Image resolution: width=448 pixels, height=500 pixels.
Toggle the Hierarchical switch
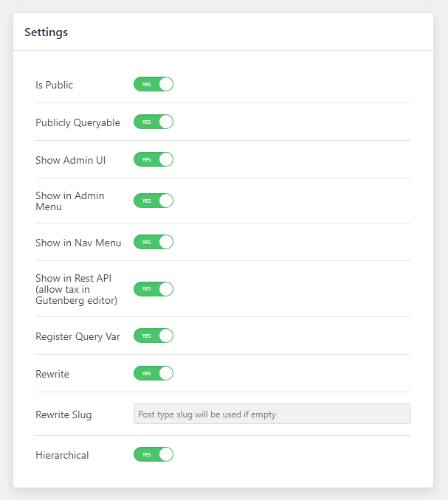point(154,454)
